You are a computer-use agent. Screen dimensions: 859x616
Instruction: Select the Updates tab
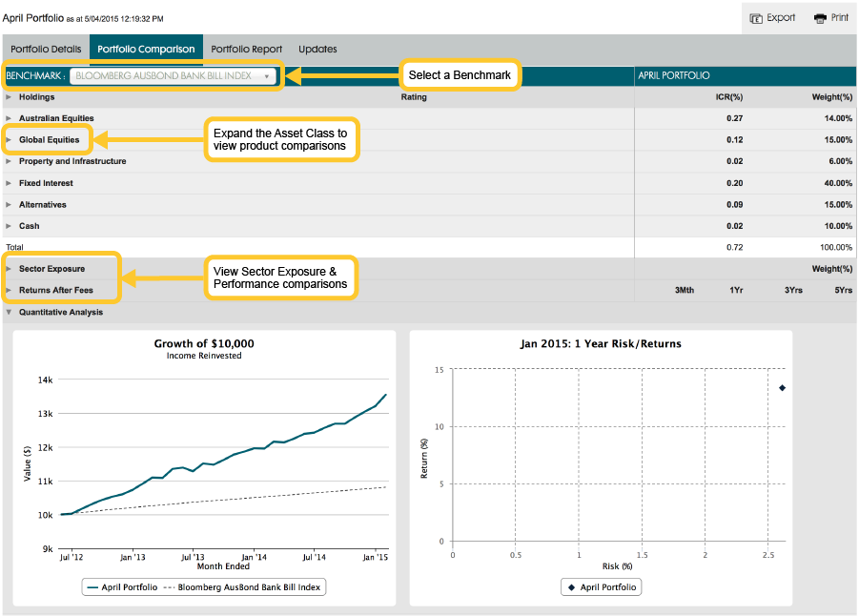click(x=317, y=49)
